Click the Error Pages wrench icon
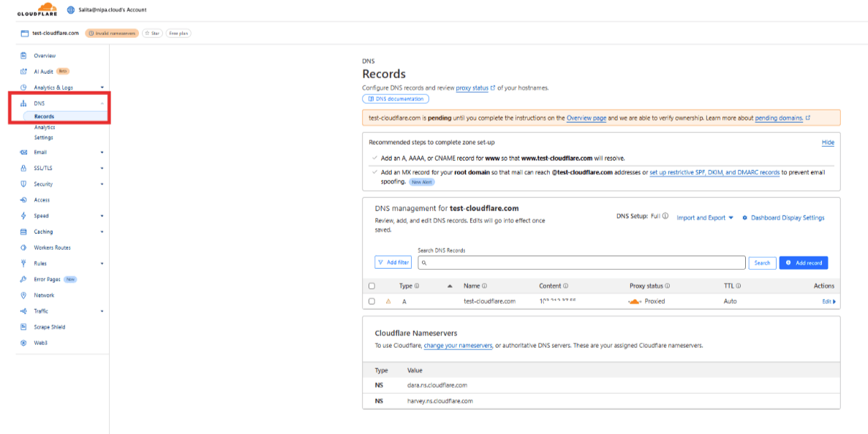Viewport: 868px width, 434px height. click(23, 279)
